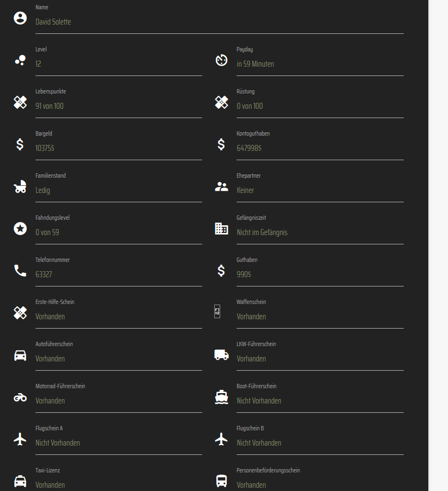
Task: Click the stroller icon for Familienstand
Action: pos(20,187)
